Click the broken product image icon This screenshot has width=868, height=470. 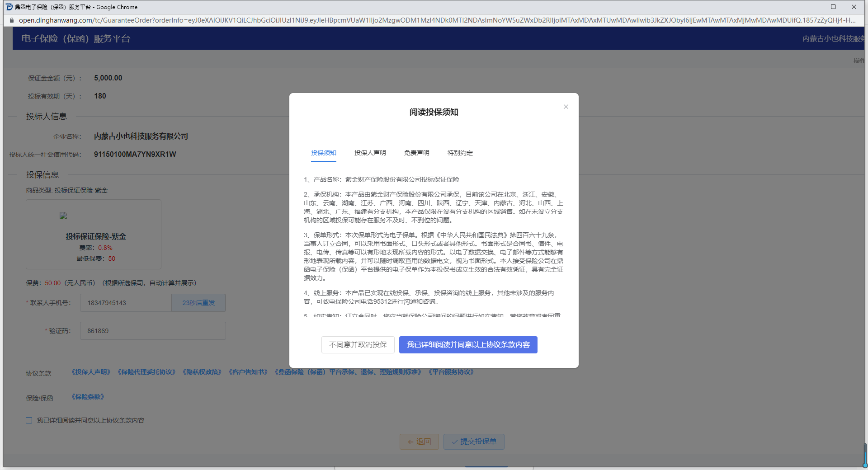[x=63, y=216]
